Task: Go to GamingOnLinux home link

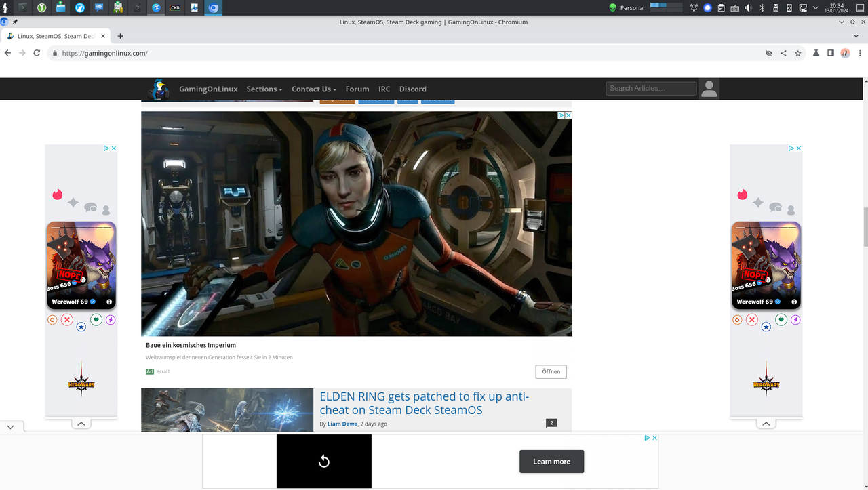Action: pos(208,89)
